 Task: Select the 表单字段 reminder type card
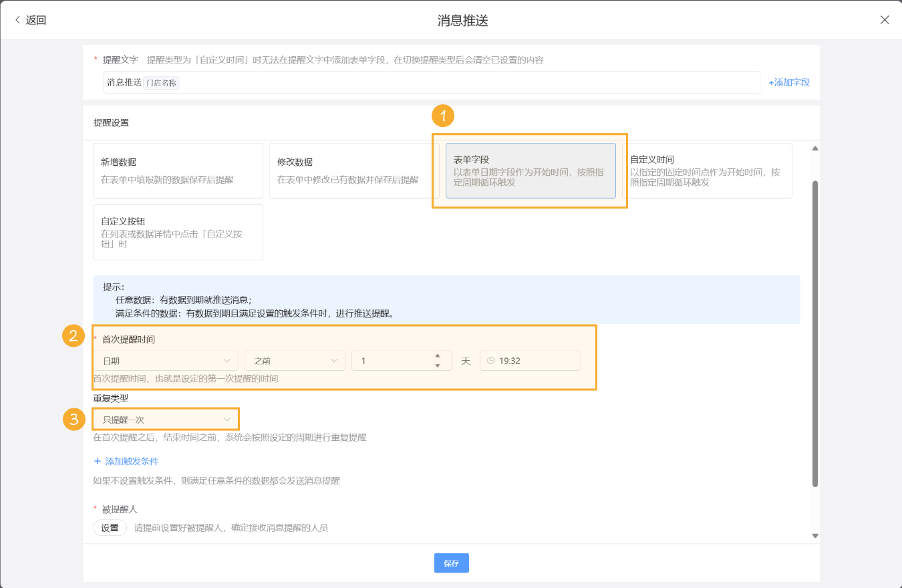tap(531, 171)
